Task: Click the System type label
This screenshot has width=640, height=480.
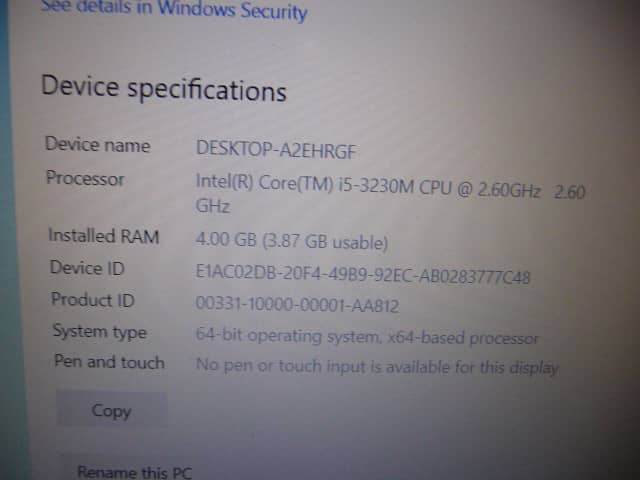Action: pos(100,331)
